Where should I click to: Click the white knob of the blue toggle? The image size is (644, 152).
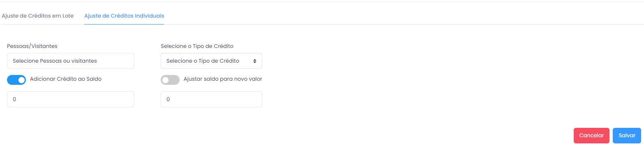[21, 80]
